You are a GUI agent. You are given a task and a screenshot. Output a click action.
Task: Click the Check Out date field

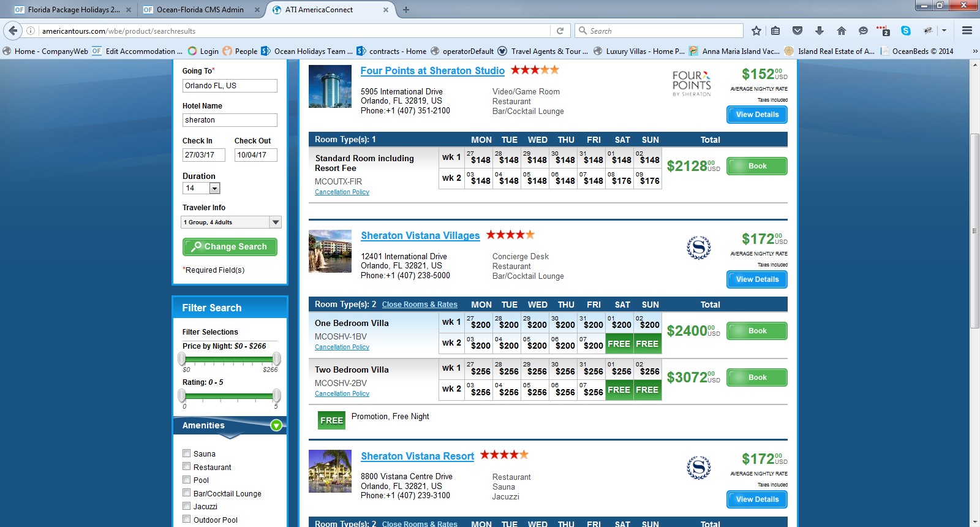256,155
